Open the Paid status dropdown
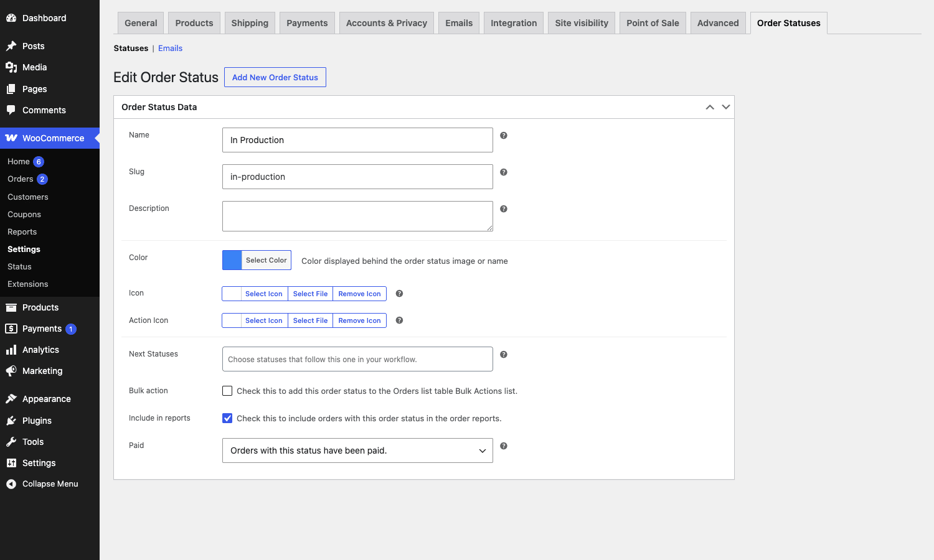Image resolution: width=934 pixels, height=560 pixels. pyautogui.click(x=357, y=450)
